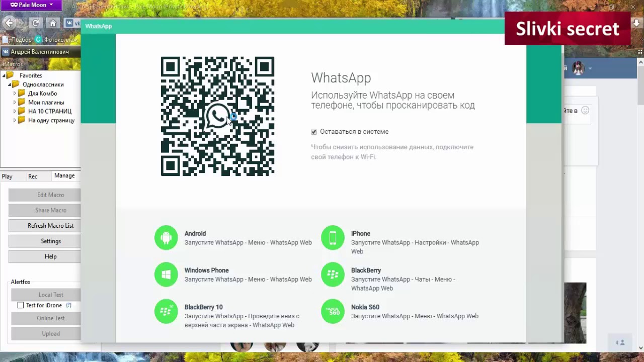Expand the НА 10 СТРАНИЦ folder
644x362 pixels.
pos(15,111)
